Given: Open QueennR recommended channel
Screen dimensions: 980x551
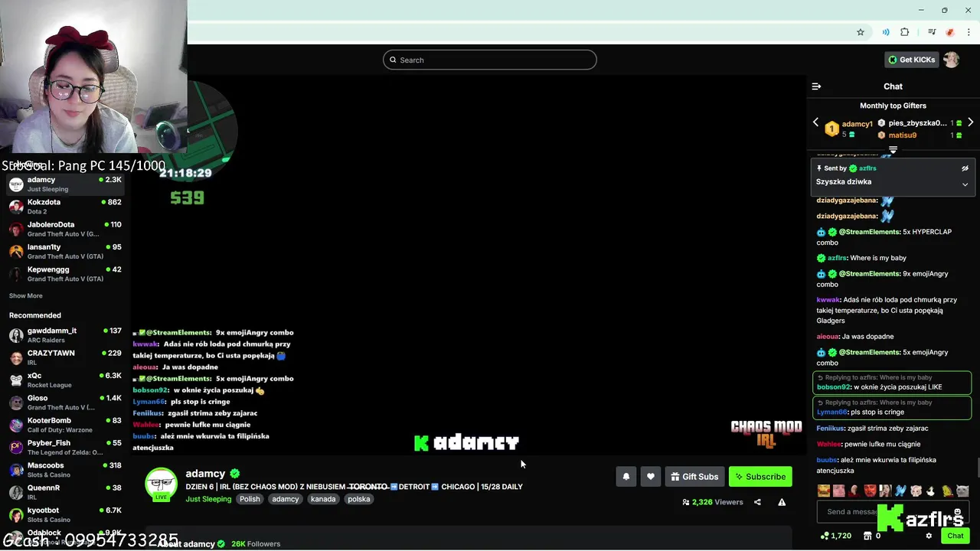Looking at the screenshot, I should pos(65,492).
